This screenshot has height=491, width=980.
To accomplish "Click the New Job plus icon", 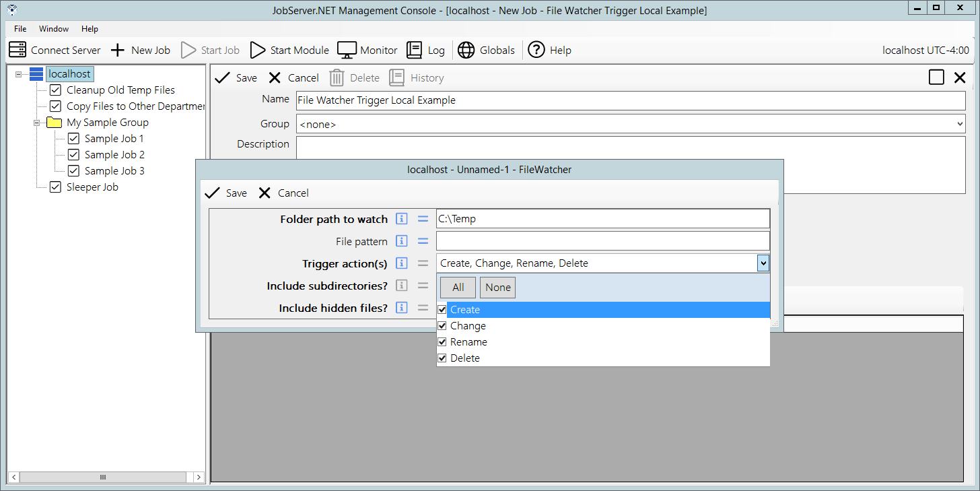I will click(118, 50).
